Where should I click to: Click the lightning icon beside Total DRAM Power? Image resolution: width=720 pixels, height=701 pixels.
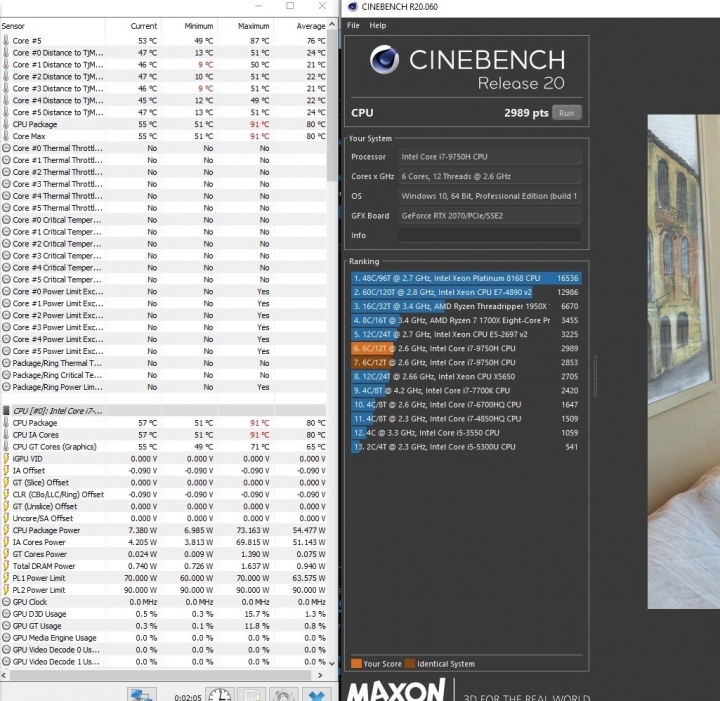(6, 566)
